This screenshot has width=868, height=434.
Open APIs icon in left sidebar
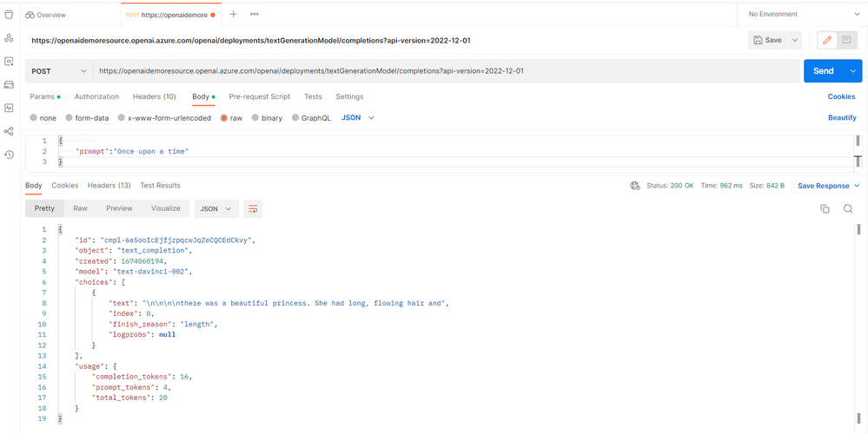(9, 38)
